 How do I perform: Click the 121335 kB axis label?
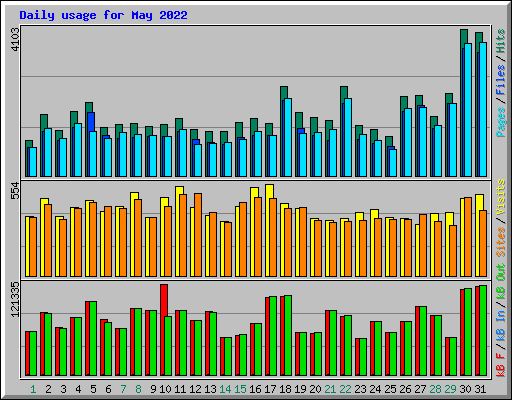(x=16, y=299)
